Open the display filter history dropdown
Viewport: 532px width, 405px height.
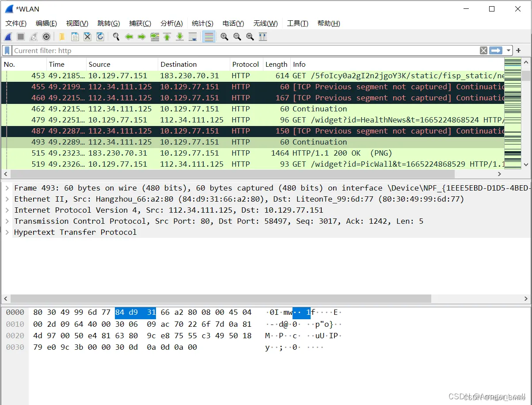509,50
